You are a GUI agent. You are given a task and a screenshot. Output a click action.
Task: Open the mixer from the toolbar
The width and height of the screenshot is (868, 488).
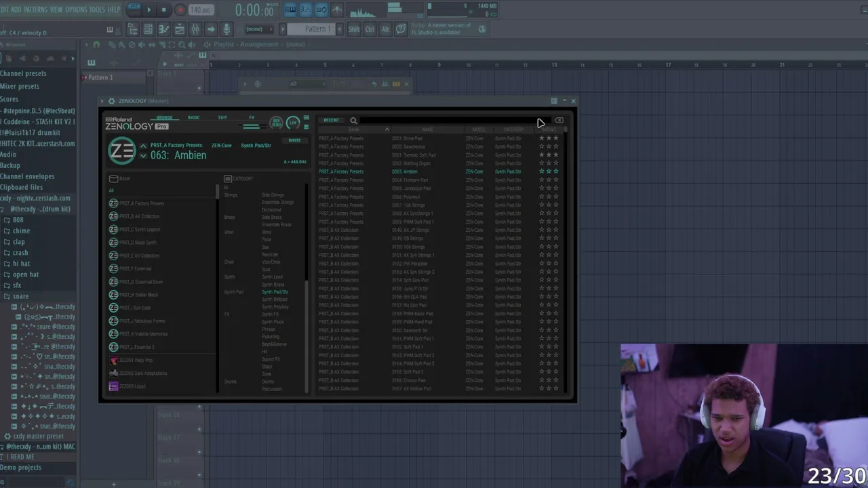coord(195,29)
